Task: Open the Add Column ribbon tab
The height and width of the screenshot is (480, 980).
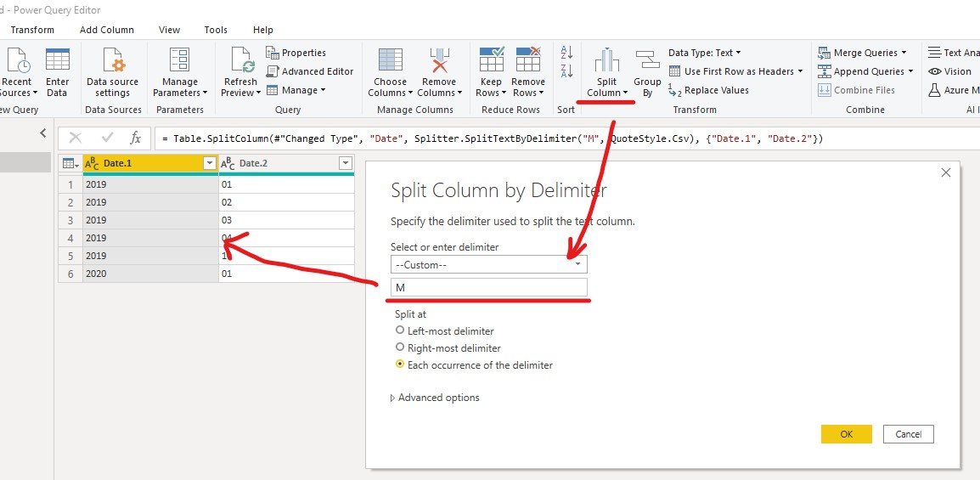Action: click(107, 30)
